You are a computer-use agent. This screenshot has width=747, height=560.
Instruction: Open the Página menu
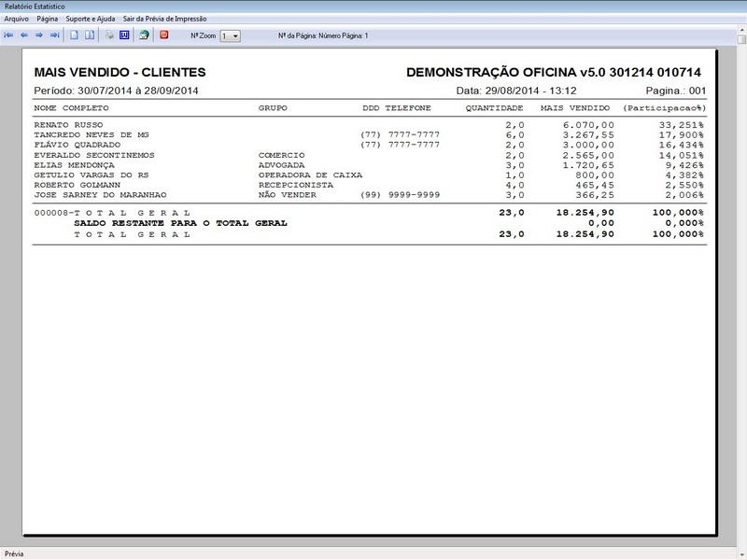tap(48, 19)
